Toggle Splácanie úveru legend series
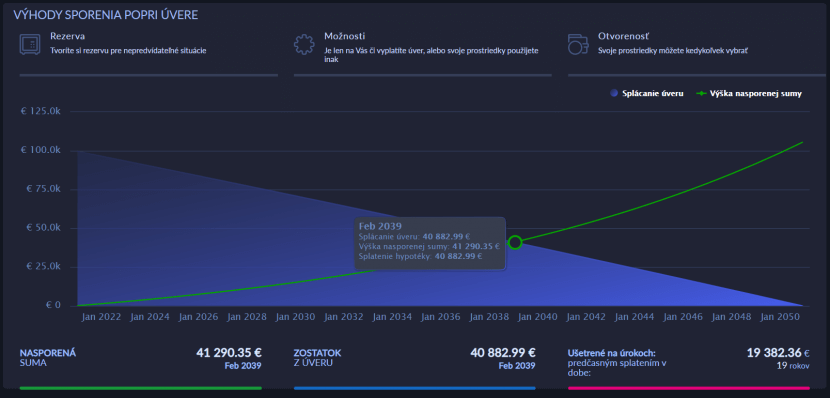Viewport: 830px width, 398px height. click(x=646, y=93)
